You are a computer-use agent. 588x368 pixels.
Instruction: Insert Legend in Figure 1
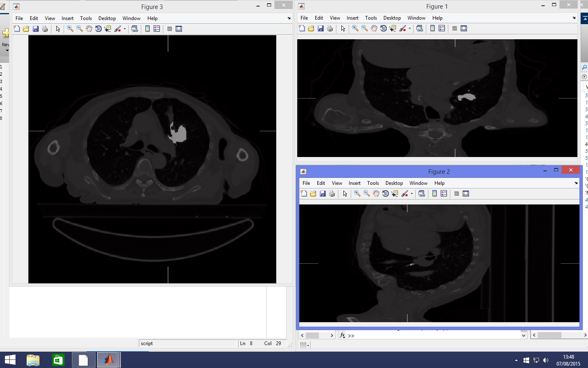[442, 28]
